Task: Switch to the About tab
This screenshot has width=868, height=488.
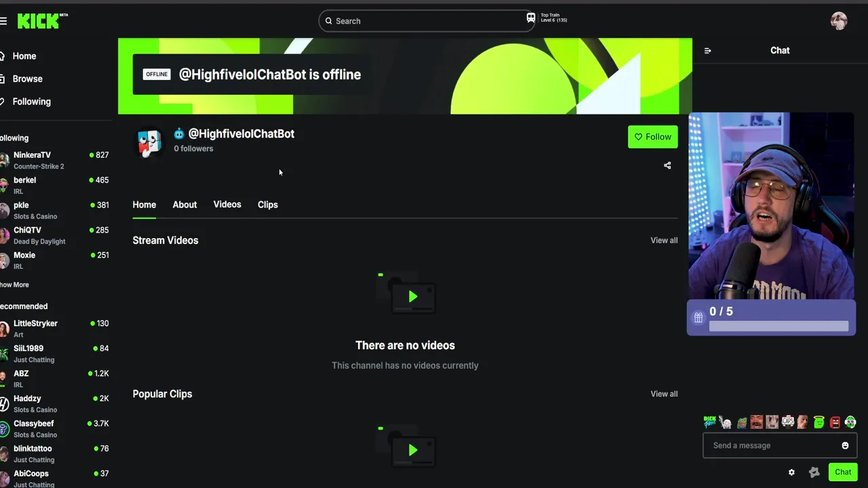Action: pos(184,205)
